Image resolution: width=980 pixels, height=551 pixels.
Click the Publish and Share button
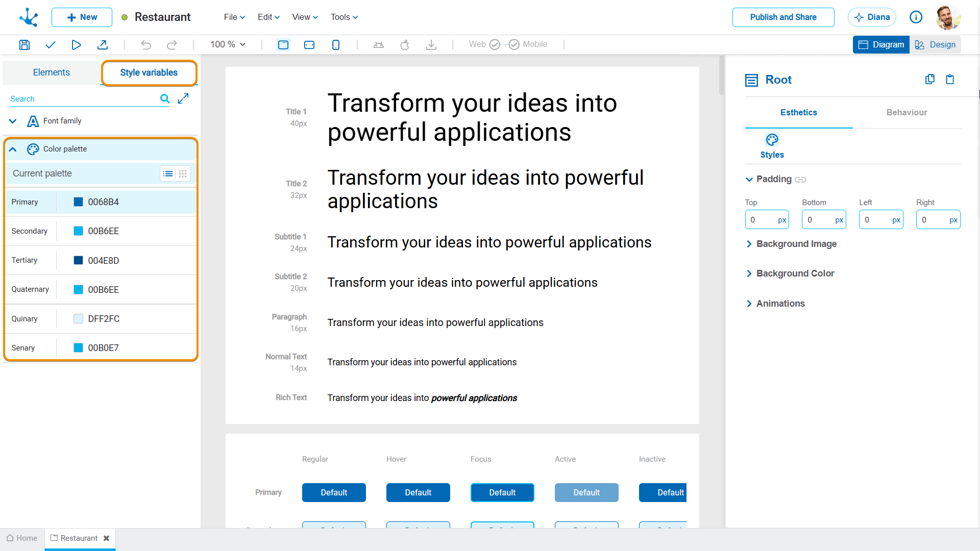coord(783,17)
